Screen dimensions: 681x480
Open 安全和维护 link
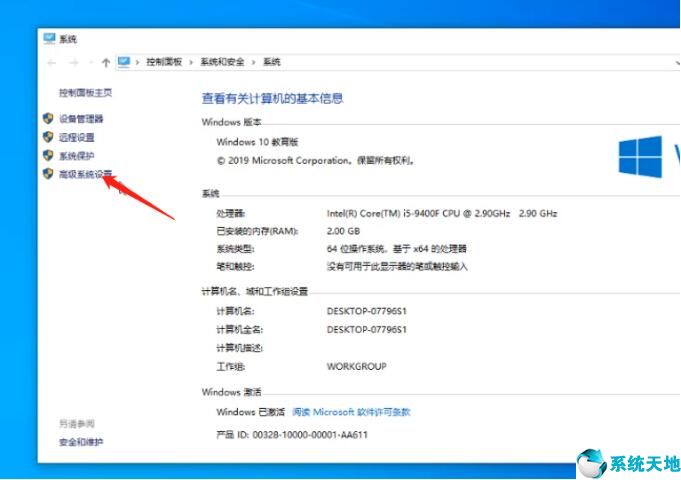81,442
